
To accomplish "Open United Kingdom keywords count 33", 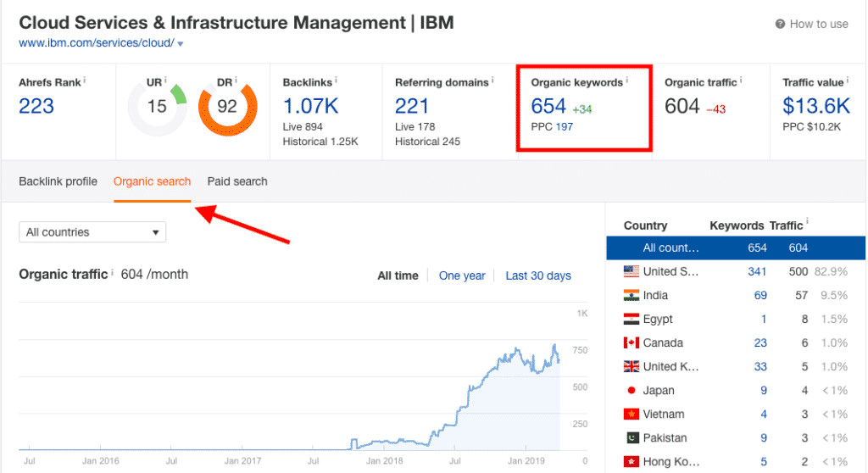I will (x=760, y=367).
